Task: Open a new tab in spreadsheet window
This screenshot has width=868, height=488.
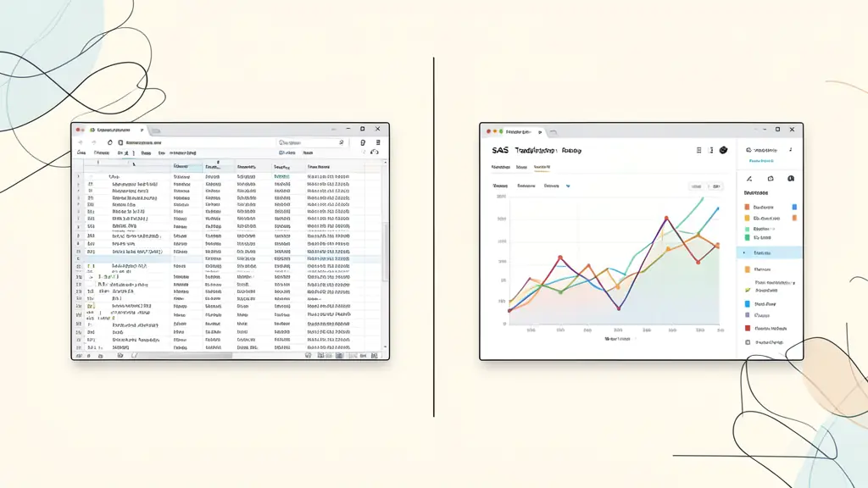Action: coord(156,130)
